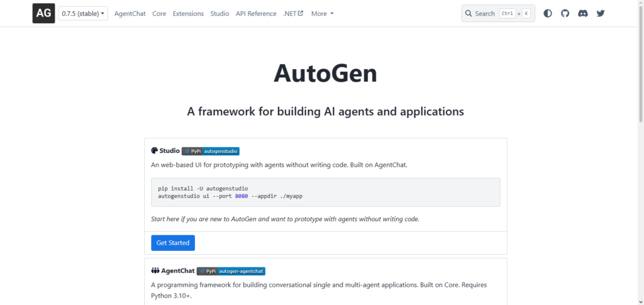Click the AgentChat people icon
The width and height of the screenshot is (644, 305).
pyautogui.click(x=155, y=270)
